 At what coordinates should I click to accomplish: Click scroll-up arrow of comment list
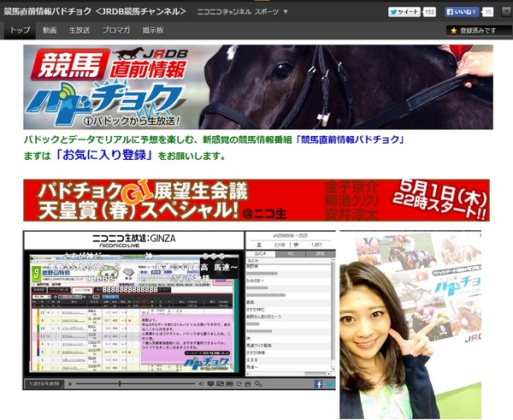tap(333, 260)
